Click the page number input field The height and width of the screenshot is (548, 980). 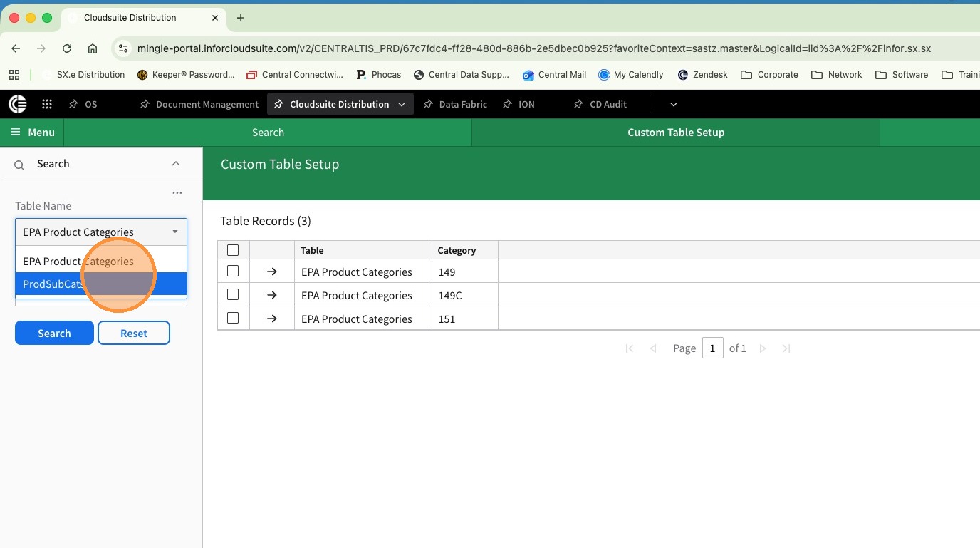[712, 348]
